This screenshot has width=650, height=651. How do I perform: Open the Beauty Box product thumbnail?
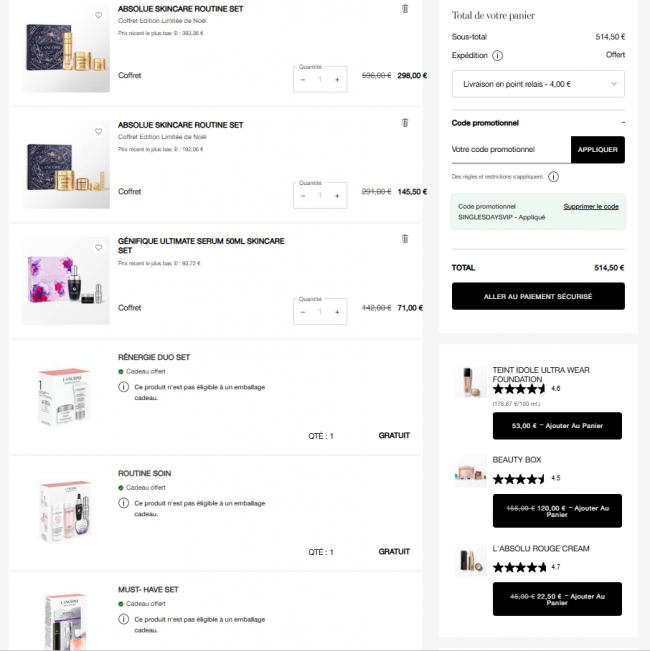pyautogui.click(x=471, y=472)
